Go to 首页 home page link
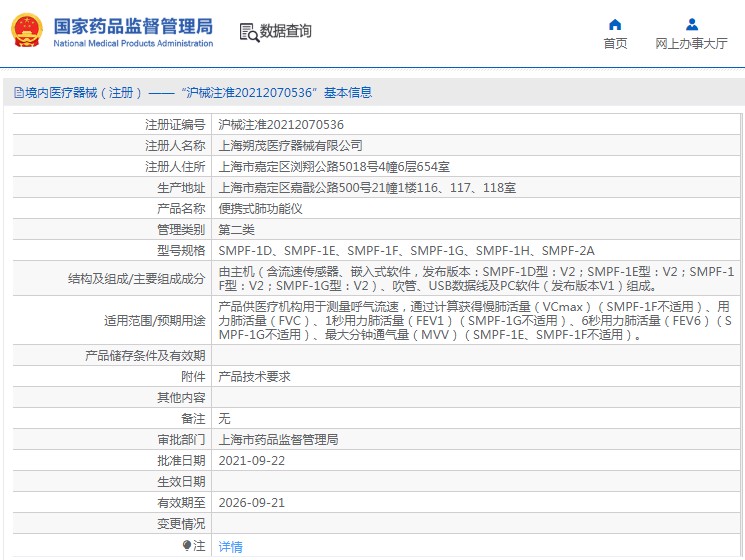The image size is (745, 560). (615, 43)
